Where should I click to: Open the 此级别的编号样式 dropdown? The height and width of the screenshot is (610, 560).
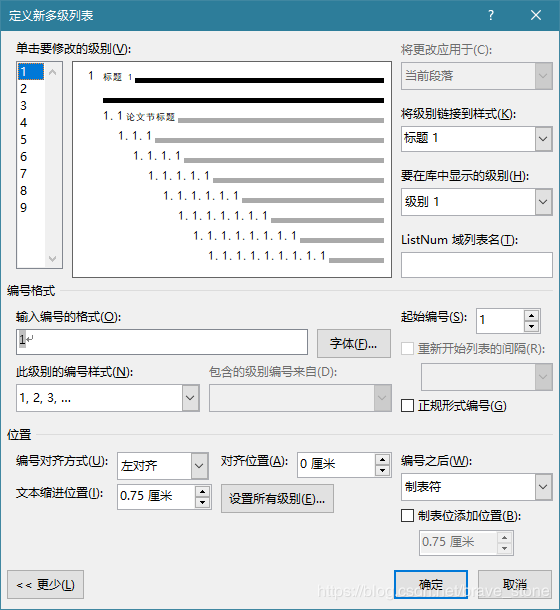click(190, 398)
